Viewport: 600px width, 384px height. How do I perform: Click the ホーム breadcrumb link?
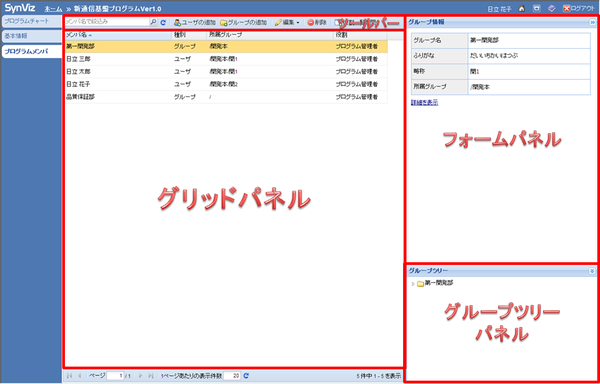[54, 9]
